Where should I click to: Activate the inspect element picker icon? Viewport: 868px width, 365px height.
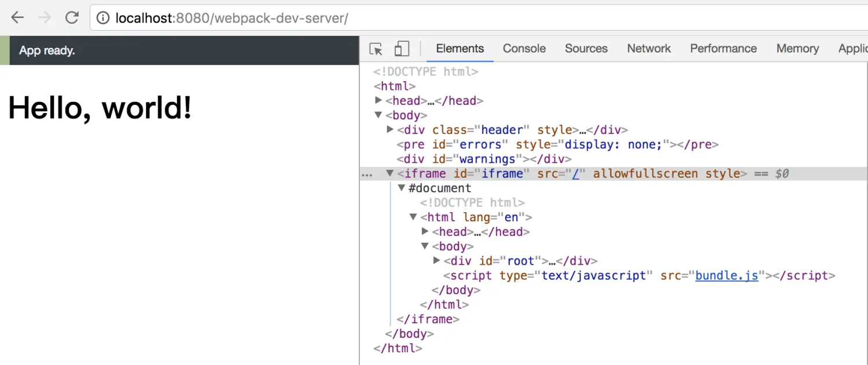coord(376,49)
